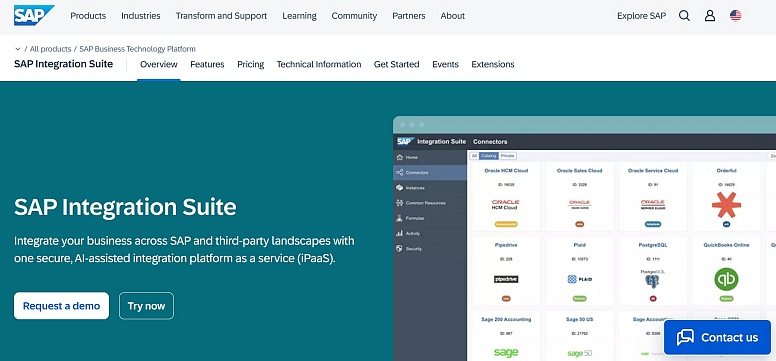Click the QuickBooks Online qb logo
This screenshot has height=361, width=776.
click(x=726, y=279)
